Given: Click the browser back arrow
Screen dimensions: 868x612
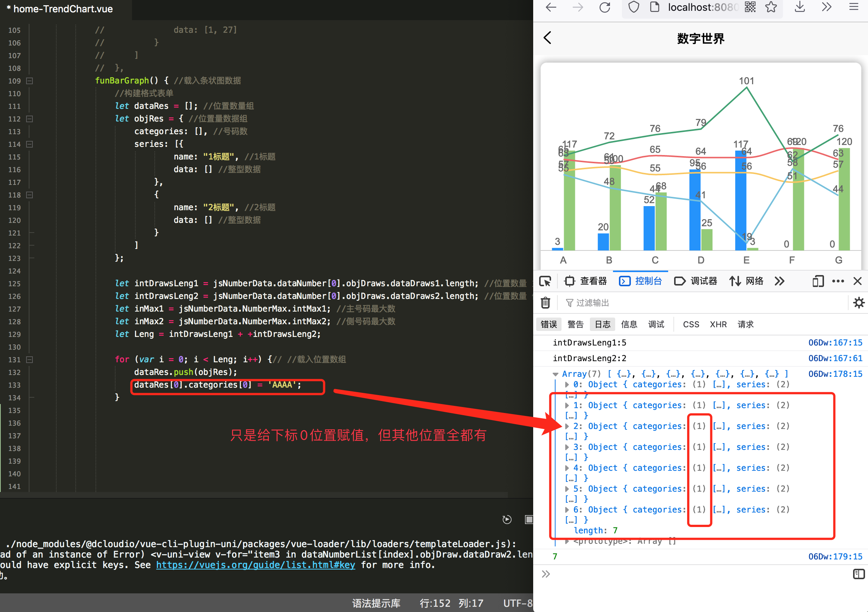Looking at the screenshot, I should tap(551, 7).
